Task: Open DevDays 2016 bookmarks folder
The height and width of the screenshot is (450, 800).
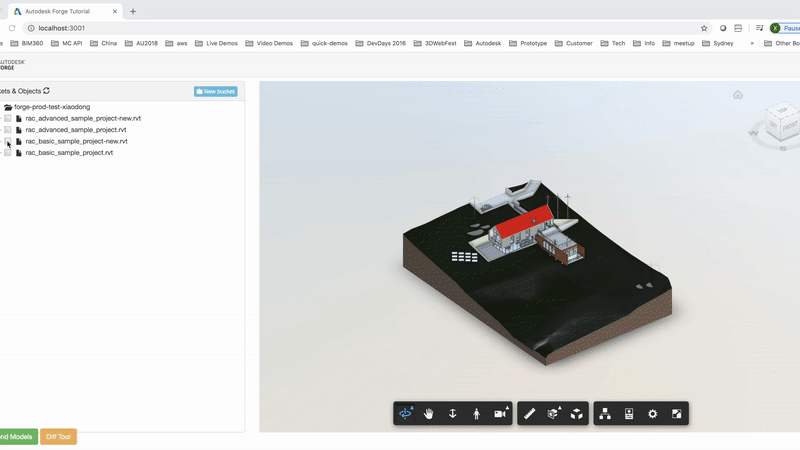Action: click(381, 43)
